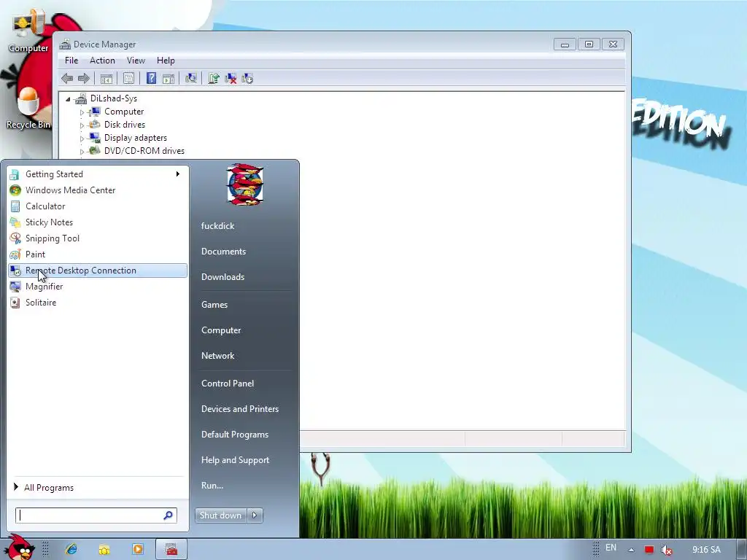The height and width of the screenshot is (560, 747).
Task: Open Remote Desktop Connection from Start menu
Action: (98, 271)
